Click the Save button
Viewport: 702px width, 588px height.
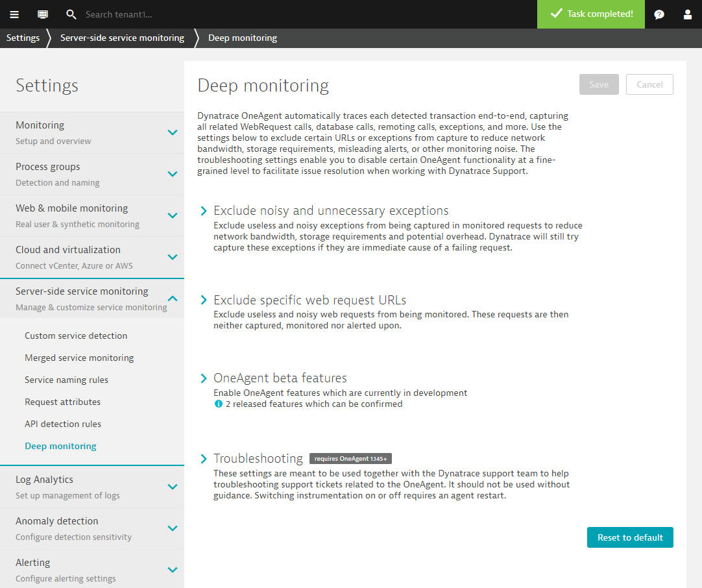point(599,84)
